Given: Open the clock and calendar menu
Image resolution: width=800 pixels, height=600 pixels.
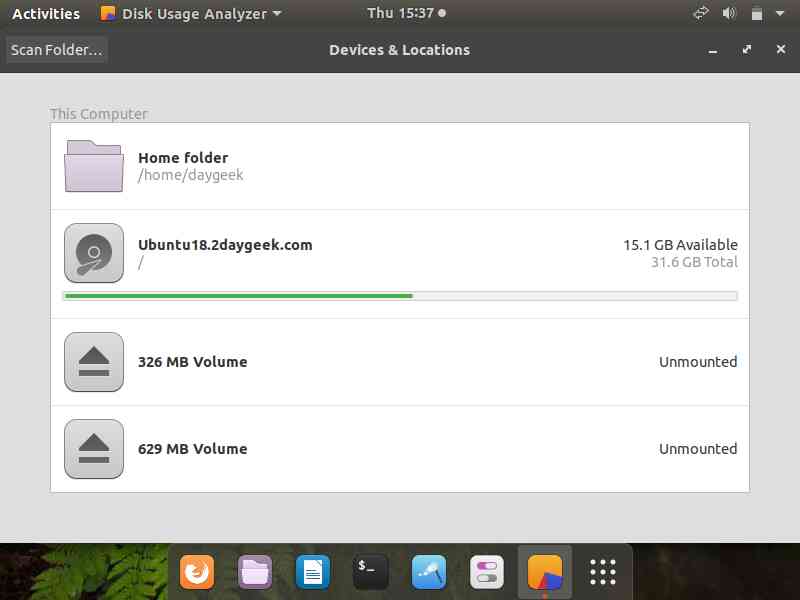Looking at the screenshot, I should 406,13.
